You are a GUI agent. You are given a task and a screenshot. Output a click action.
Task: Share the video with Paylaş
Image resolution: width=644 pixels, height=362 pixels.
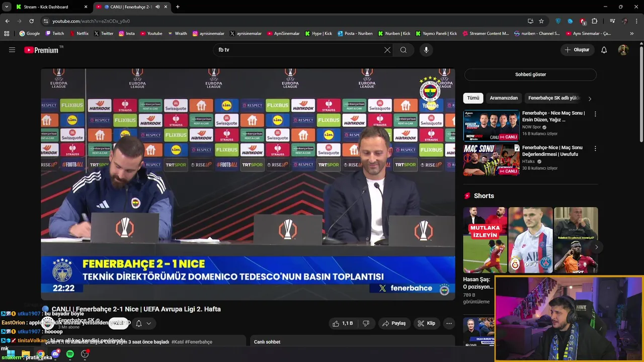click(394, 323)
